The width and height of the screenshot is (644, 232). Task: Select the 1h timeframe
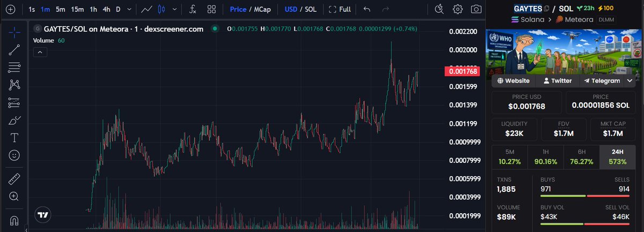(x=93, y=9)
